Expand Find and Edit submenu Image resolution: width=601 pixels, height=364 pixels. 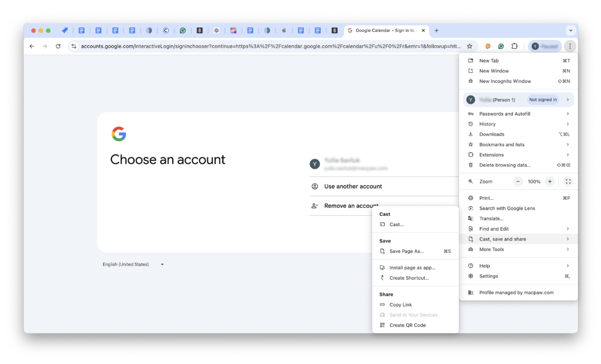[519, 229]
